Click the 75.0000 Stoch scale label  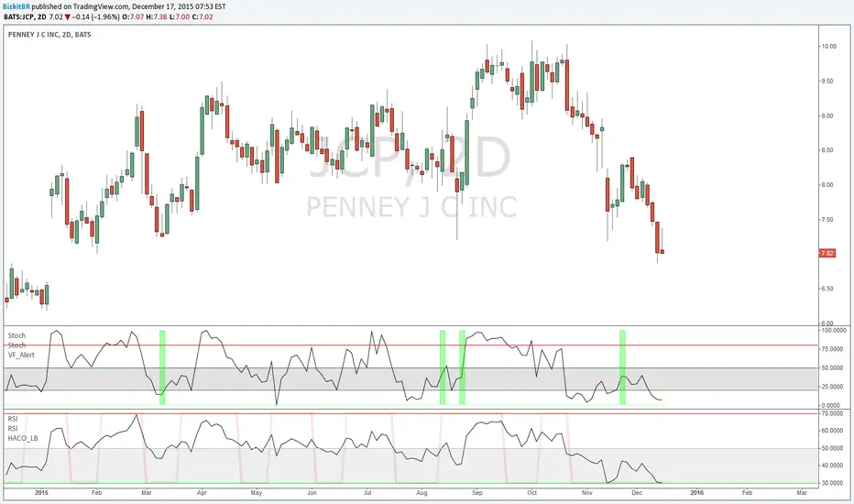pyautogui.click(x=834, y=349)
